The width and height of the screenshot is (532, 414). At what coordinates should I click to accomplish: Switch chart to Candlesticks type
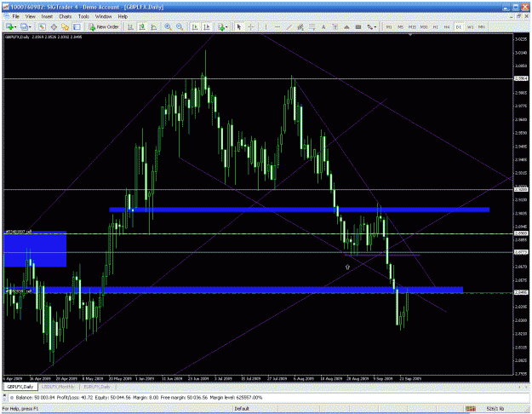coord(142,26)
